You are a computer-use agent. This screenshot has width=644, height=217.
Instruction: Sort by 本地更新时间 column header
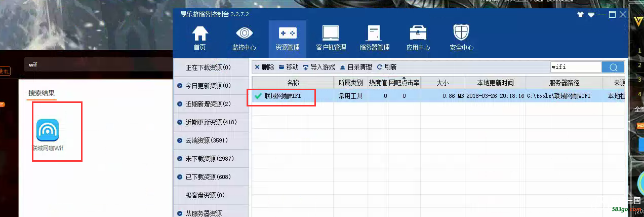click(x=495, y=83)
